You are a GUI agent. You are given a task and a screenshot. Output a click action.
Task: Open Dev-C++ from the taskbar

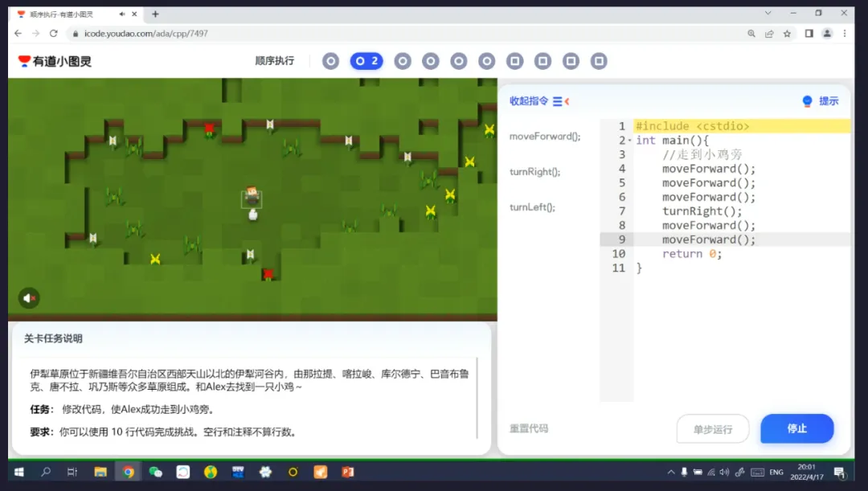[238, 473]
